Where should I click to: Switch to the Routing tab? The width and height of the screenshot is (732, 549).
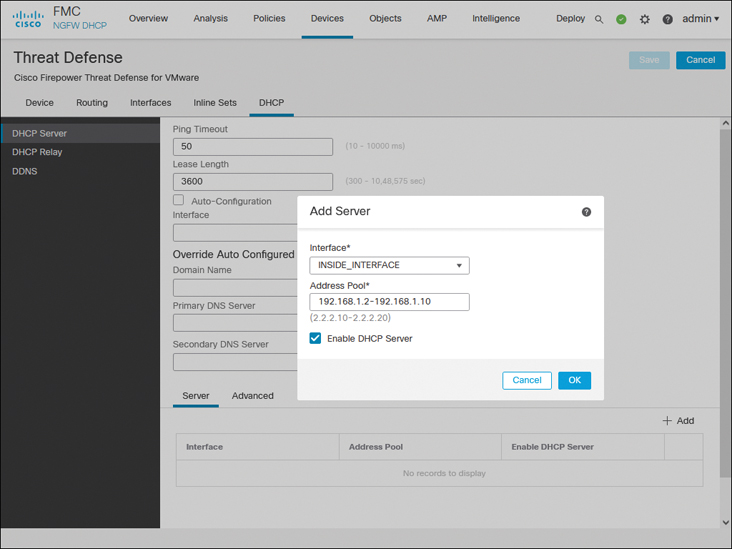92,103
